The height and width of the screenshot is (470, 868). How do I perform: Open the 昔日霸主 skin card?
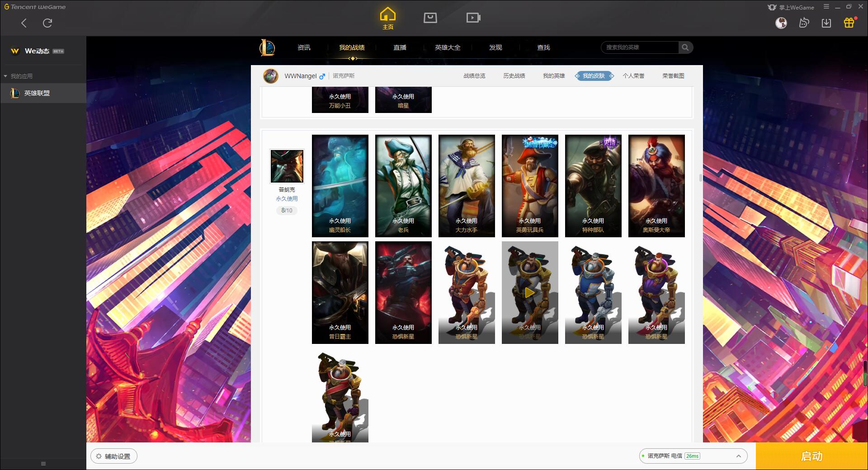click(340, 292)
